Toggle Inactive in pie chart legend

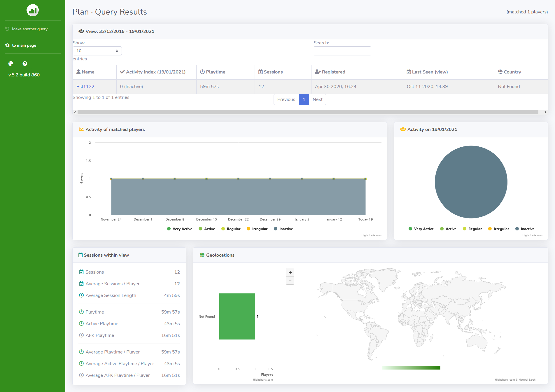point(525,229)
